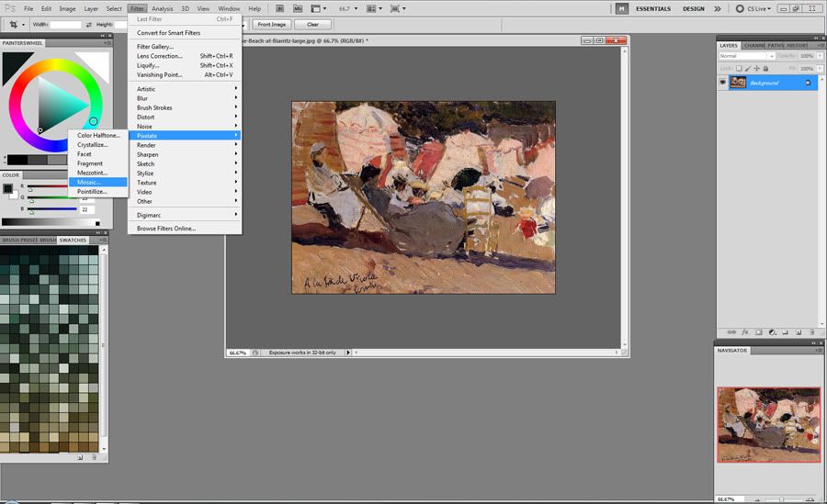This screenshot has height=504, width=827.
Task: Click the link layers icon
Action: coord(731,332)
